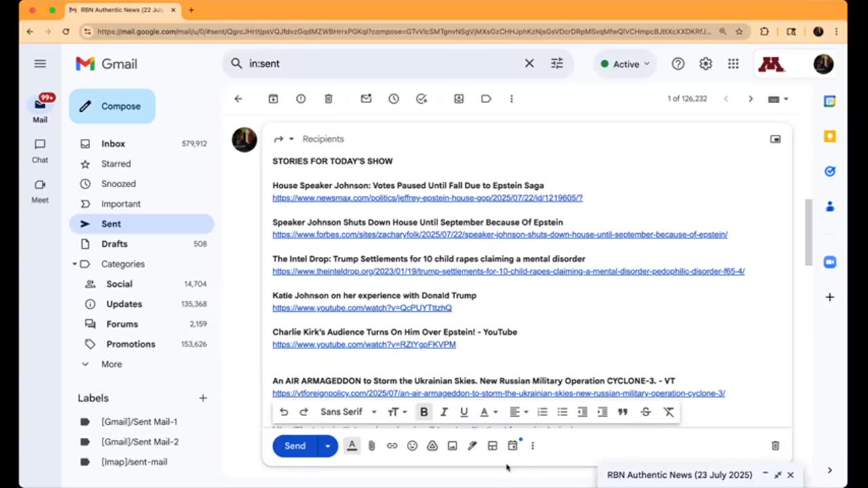Change the reply type dropdown
This screenshot has height=488, width=868.
point(283,139)
